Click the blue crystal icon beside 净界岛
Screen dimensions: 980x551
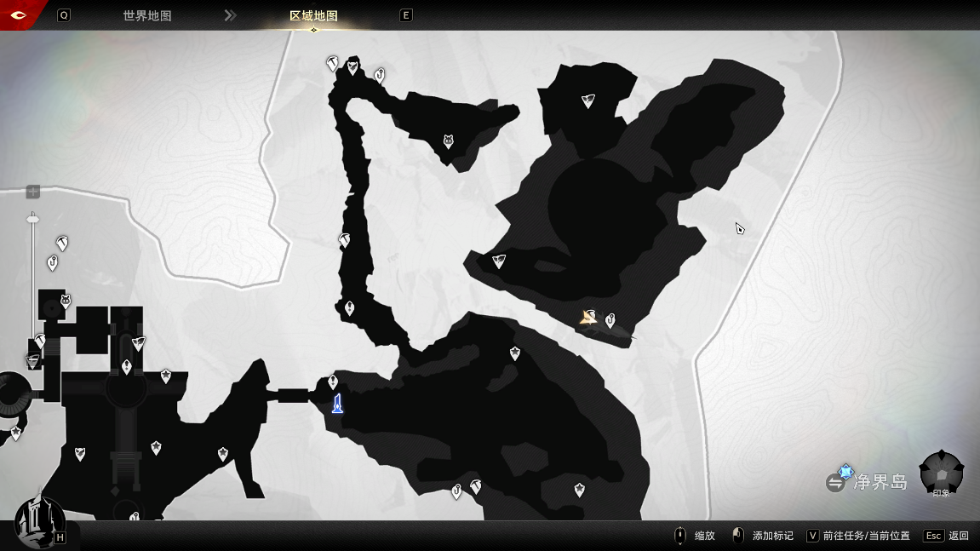845,471
